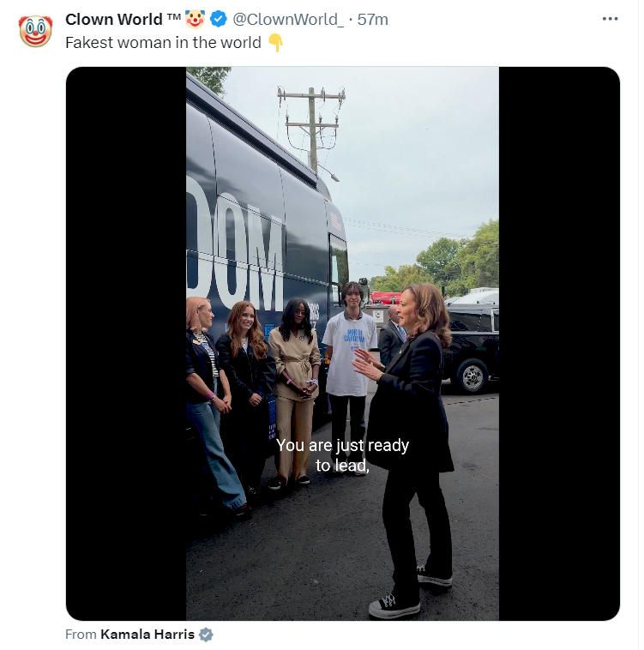
Task: Click the pointing-down hand emoji in tweet
Action: coord(275,43)
